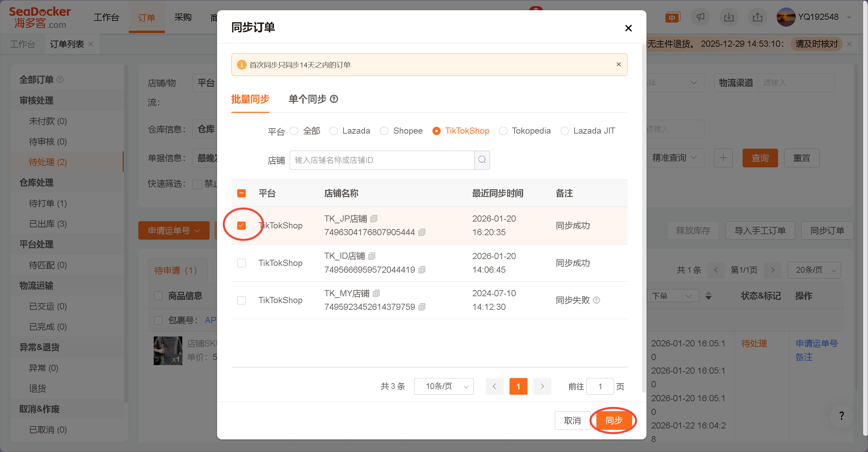
Task: Click the store search magnifier icon
Action: click(x=482, y=160)
